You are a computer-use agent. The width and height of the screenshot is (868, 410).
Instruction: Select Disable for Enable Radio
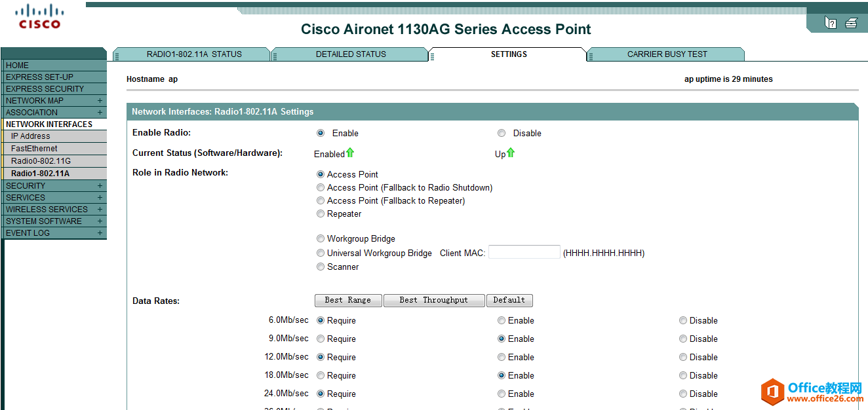pos(502,133)
